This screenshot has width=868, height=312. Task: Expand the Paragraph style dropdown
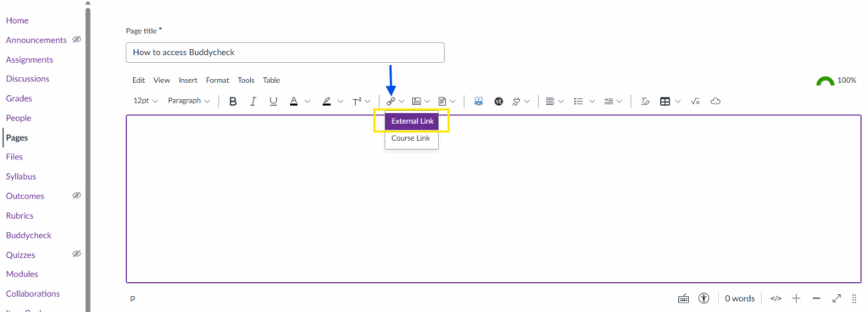click(189, 101)
